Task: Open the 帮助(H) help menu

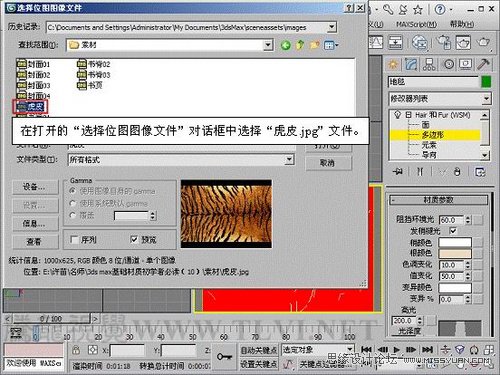Action: [462, 24]
